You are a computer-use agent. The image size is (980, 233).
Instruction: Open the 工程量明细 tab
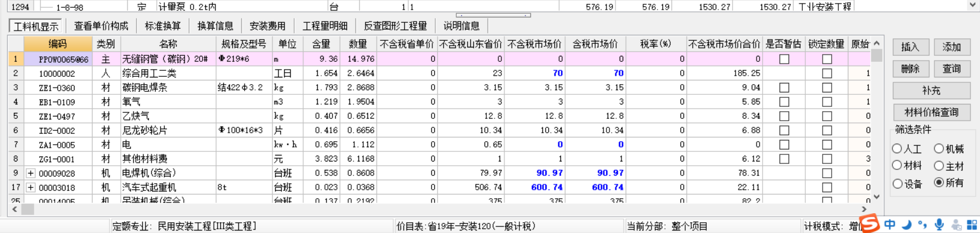(x=325, y=26)
